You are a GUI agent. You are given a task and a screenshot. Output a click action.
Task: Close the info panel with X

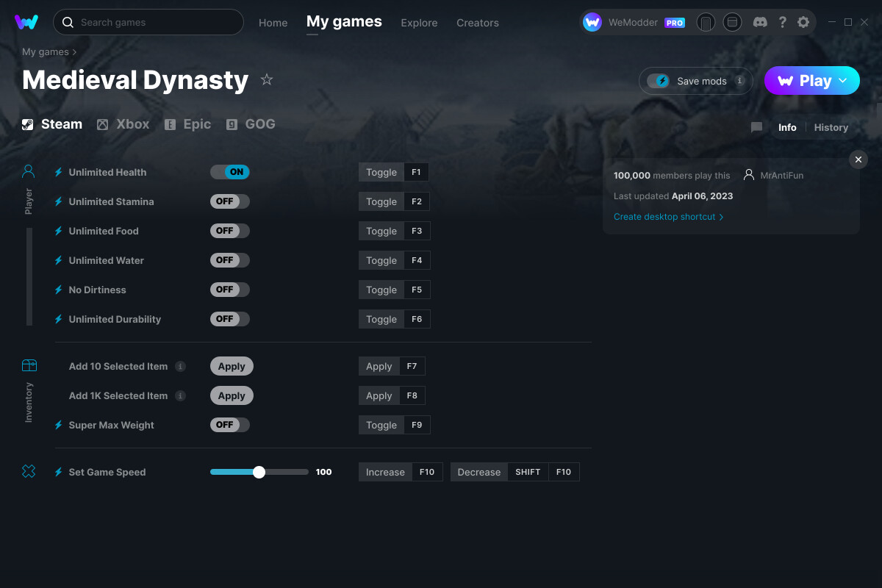(858, 159)
